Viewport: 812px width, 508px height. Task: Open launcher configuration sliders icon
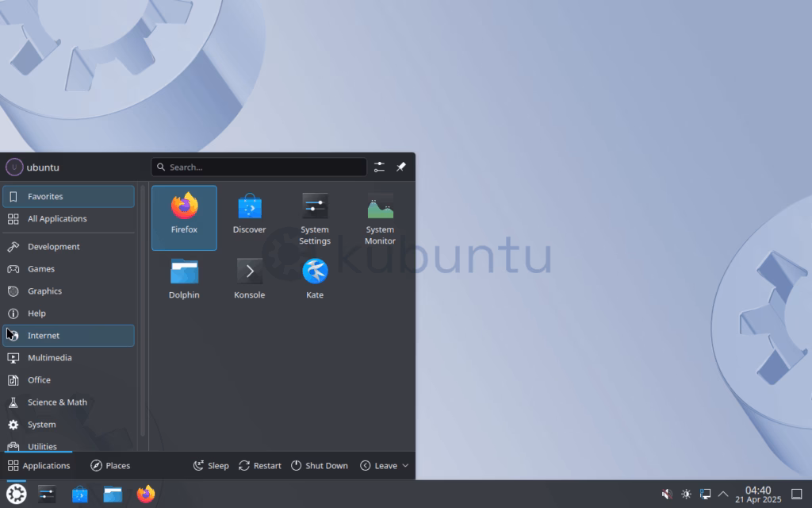point(379,167)
